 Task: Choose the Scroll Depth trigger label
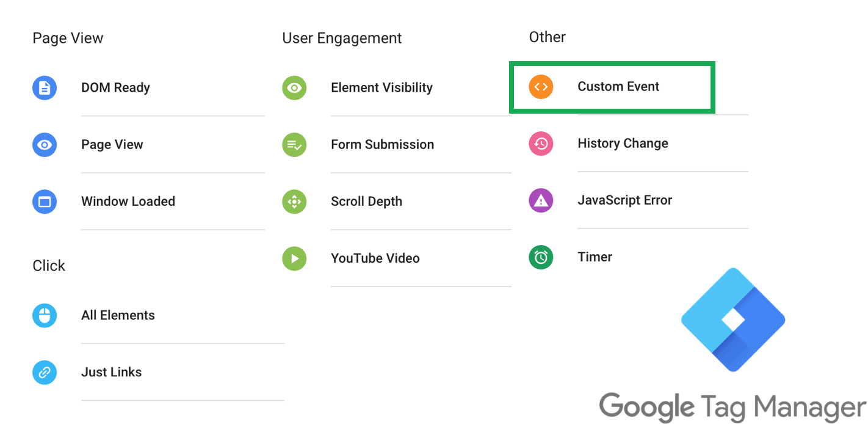[366, 202]
